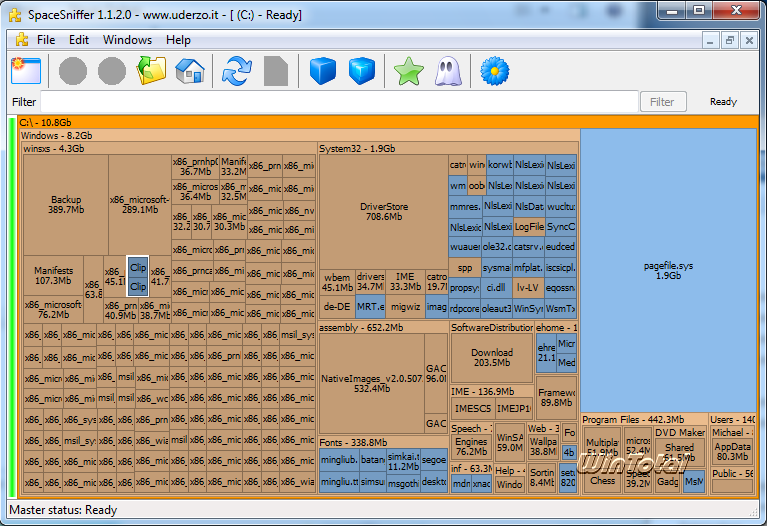Click the Home house icon
Viewport: 767px width, 526px height.
[189, 71]
